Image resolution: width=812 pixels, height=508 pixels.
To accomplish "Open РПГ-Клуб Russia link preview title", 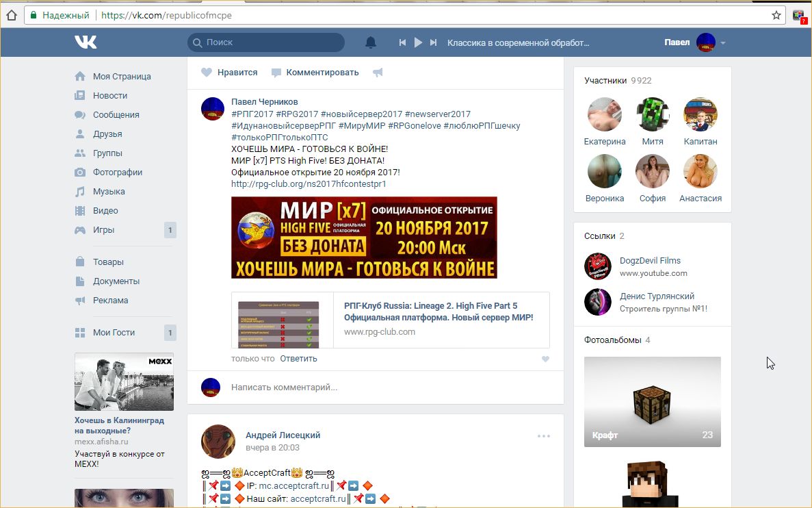I will 438,312.
